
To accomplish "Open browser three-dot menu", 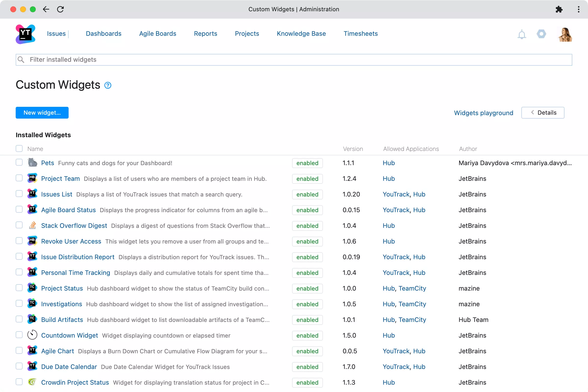I will [x=578, y=10].
